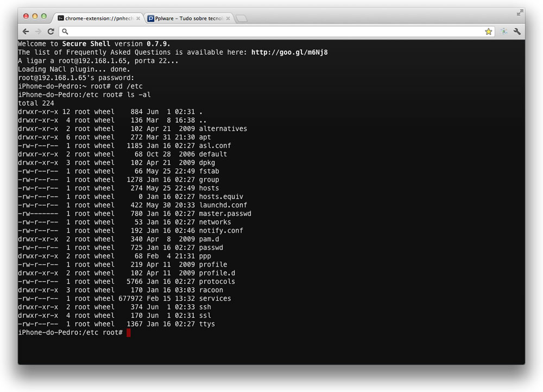
Task: Click the red terminal cursor at the prompt
Action: click(129, 332)
